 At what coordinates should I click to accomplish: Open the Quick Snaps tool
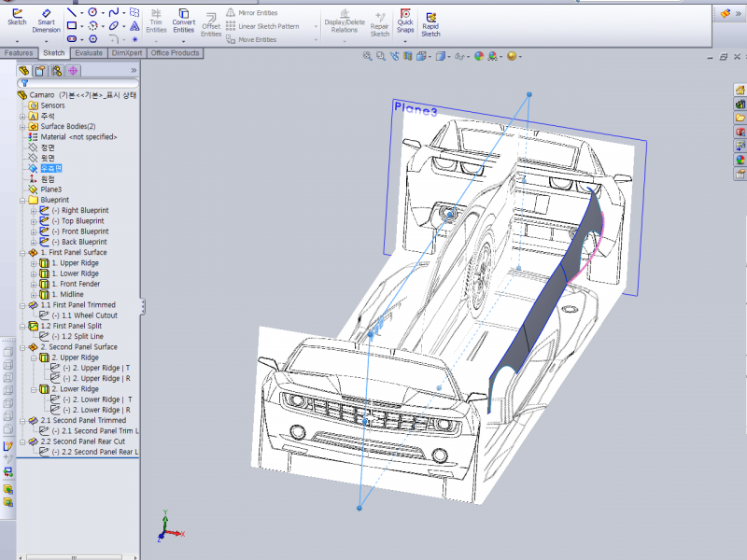pos(405,21)
